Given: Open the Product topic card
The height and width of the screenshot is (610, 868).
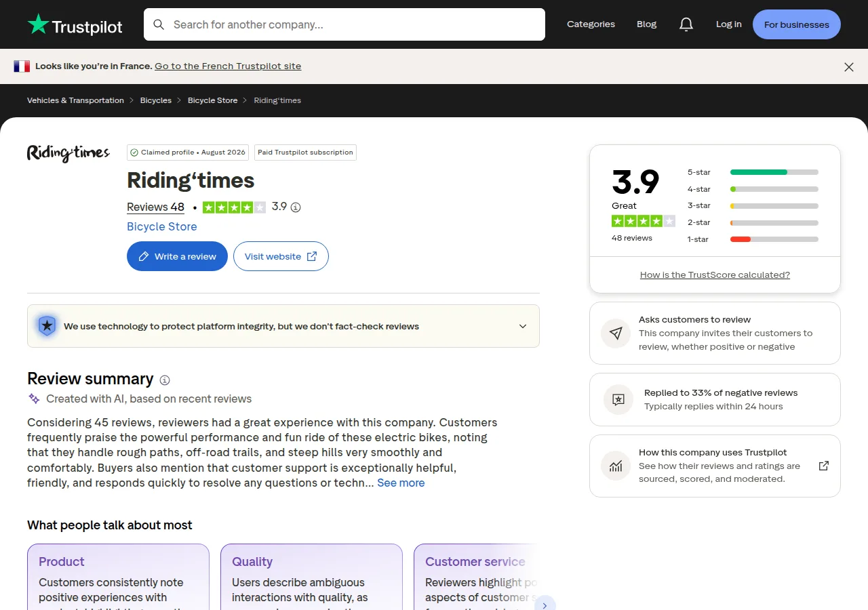Looking at the screenshot, I should [118, 577].
